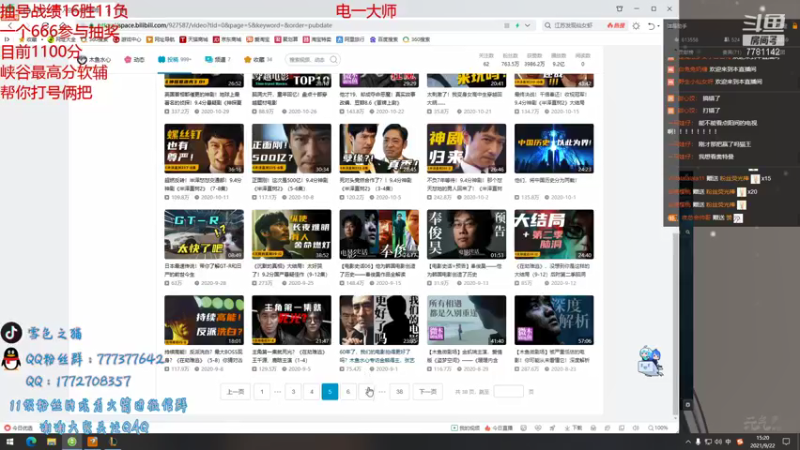Jump to last page 38
The image size is (800, 450).
pyautogui.click(x=399, y=392)
